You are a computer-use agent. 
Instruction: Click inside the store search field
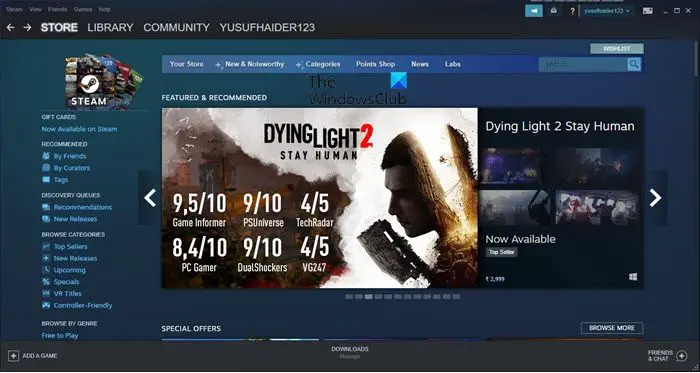pyautogui.click(x=583, y=64)
